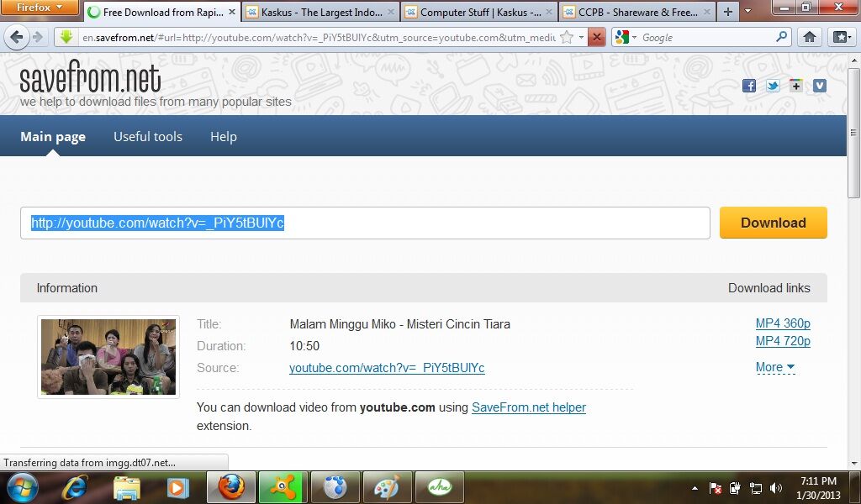Image resolution: width=861 pixels, height=504 pixels.
Task: Open the blue globe app in taskbar
Action: click(x=335, y=487)
